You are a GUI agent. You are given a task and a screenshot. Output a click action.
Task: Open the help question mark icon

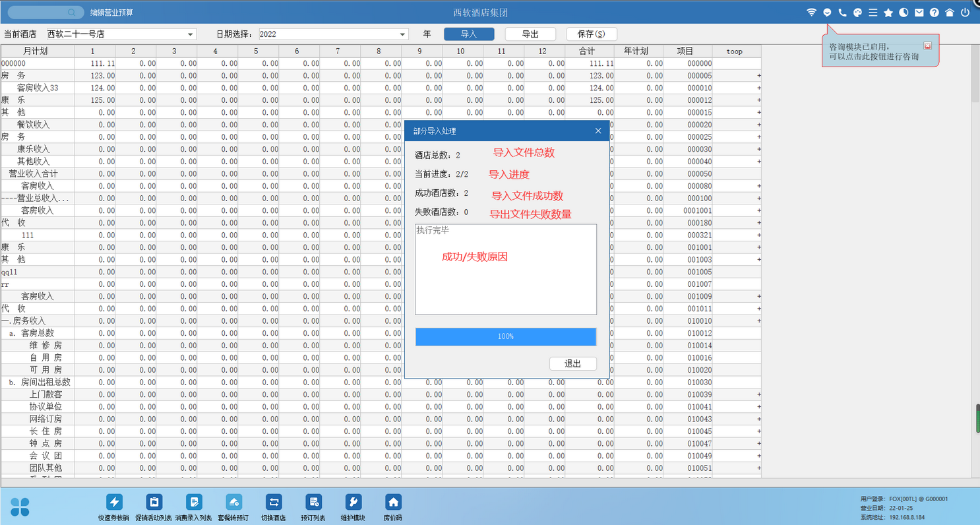pos(934,13)
